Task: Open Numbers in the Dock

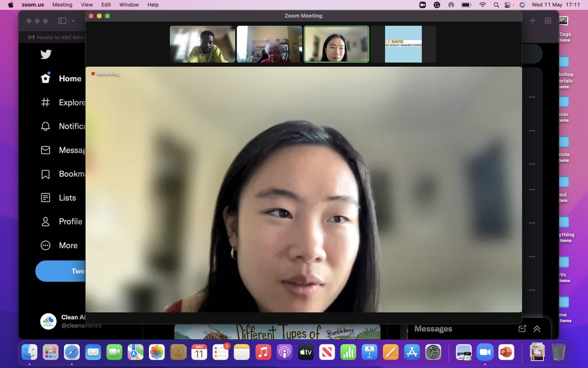Action: [348, 352]
